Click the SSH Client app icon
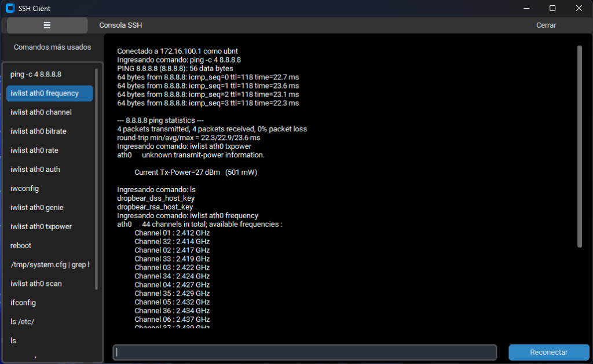The width and height of the screenshot is (593, 364). 9,8
